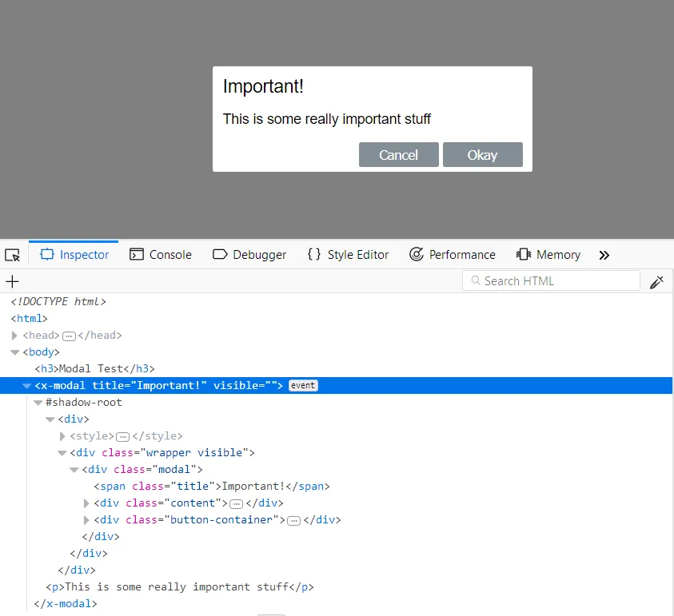Collapse the #shadow-root node

(x=38, y=403)
